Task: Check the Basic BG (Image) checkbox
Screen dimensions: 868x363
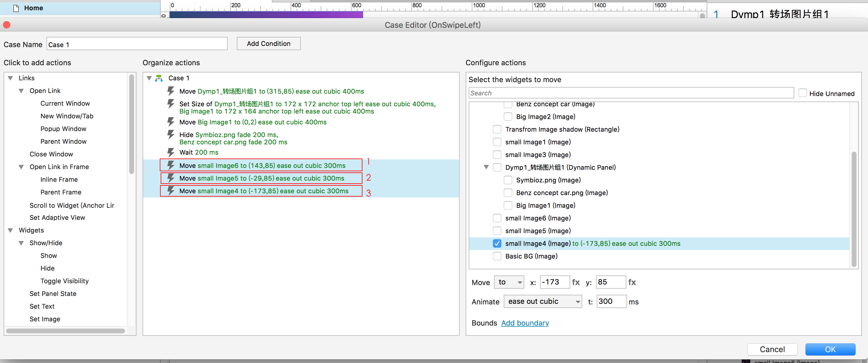Action: [x=497, y=256]
